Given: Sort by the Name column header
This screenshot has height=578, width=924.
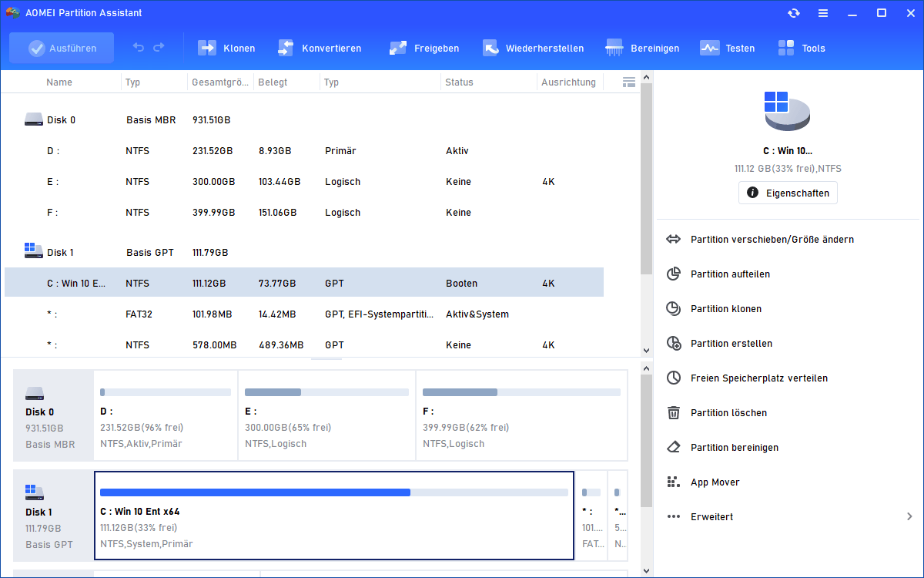Looking at the screenshot, I should (59, 82).
